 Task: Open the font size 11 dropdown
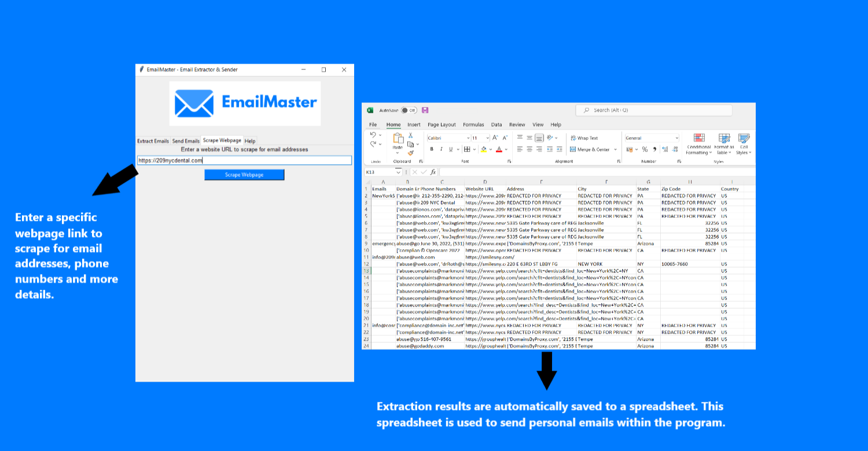(x=488, y=138)
